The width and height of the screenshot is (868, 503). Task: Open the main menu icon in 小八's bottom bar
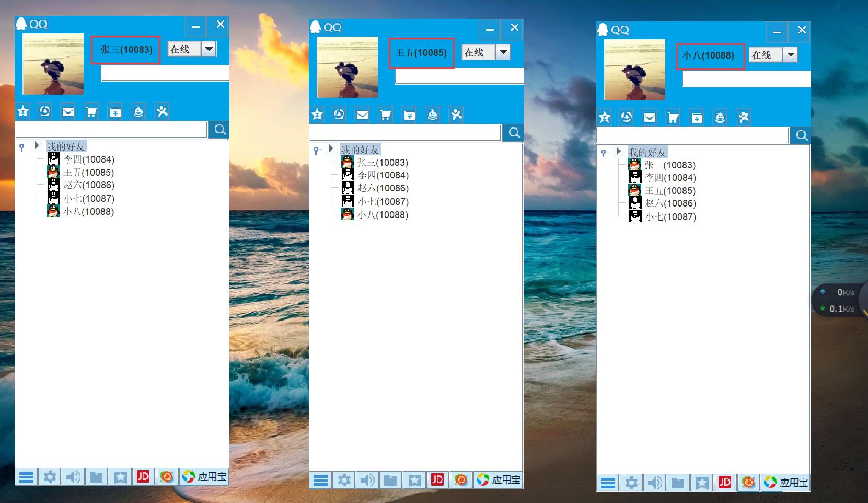(x=608, y=483)
